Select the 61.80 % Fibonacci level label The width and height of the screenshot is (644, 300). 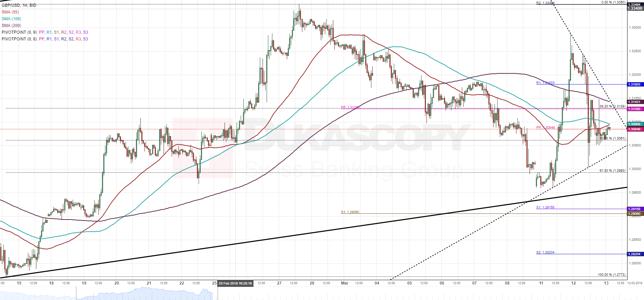[x=612, y=171]
